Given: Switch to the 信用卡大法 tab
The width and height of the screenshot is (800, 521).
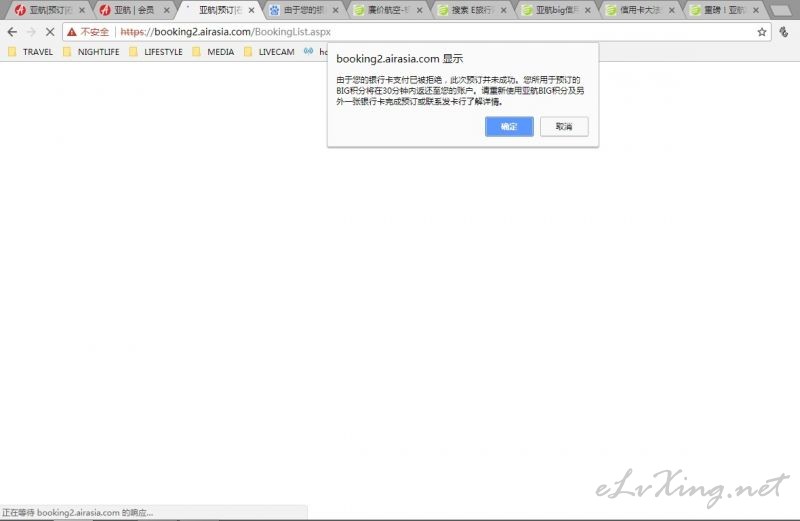Looking at the screenshot, I should [x=640, y=10].
